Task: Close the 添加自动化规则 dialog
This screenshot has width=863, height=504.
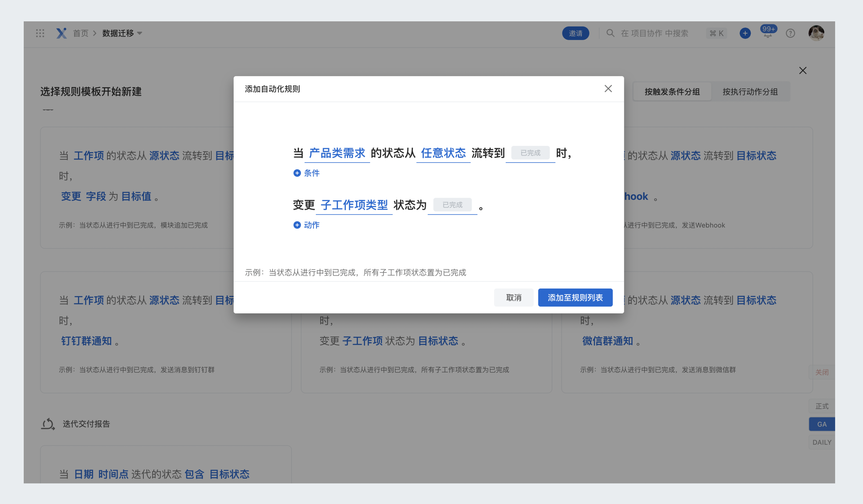Action: pos(608,89)
